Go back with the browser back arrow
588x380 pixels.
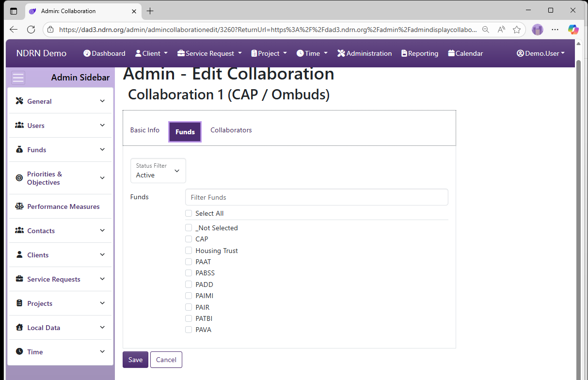[x=14, y=30]
